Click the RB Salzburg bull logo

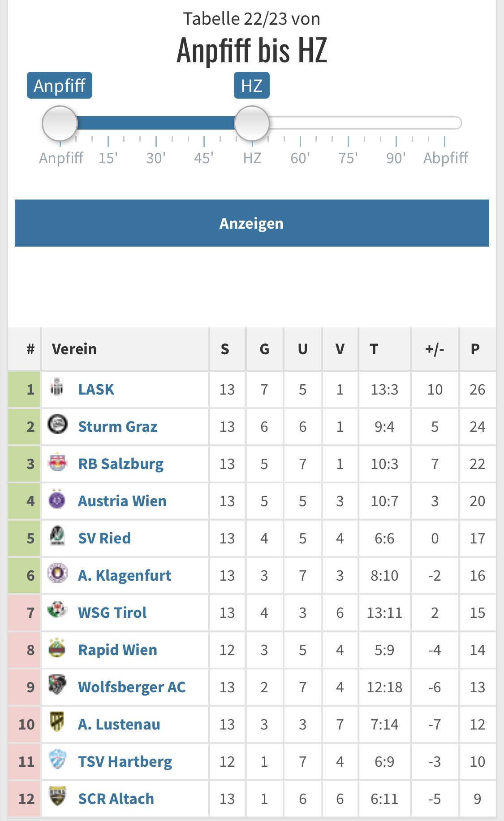pos(57,462)
